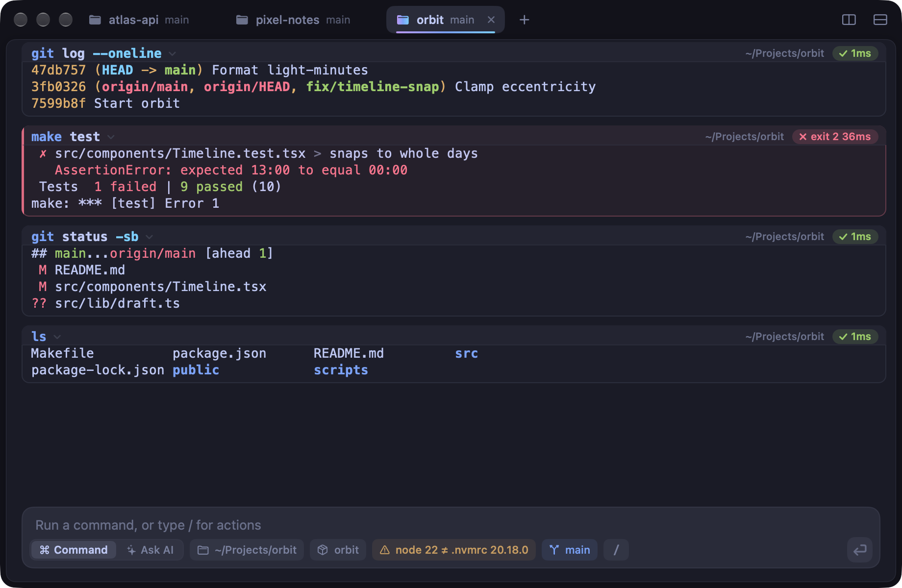
Task: Expand the git log --oneline block chevron
Action: pyautogui.click(x=172, y=53)
